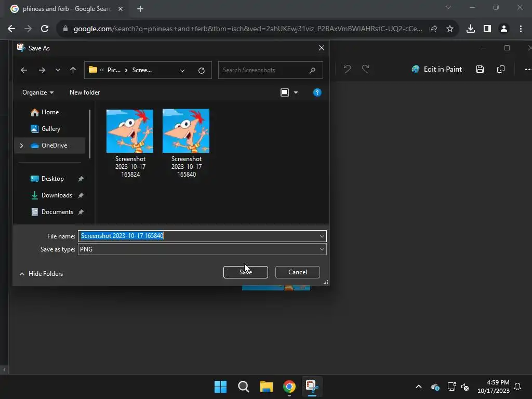532x399 pixels.
Task: Open Snipping Tool see more menu
Action: pos(528,69)
